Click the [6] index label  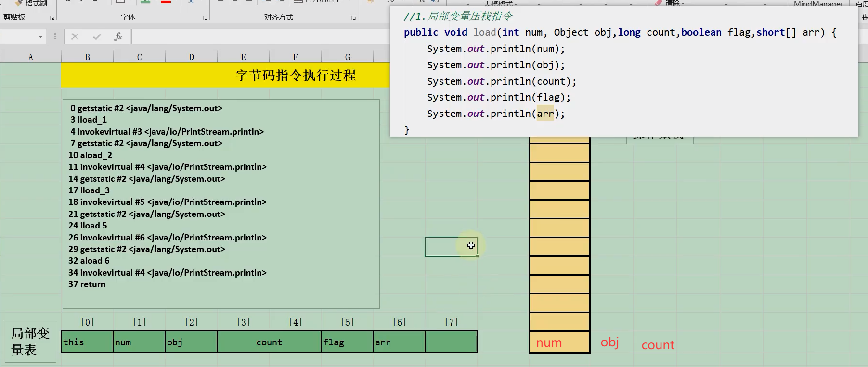[400, 322]
